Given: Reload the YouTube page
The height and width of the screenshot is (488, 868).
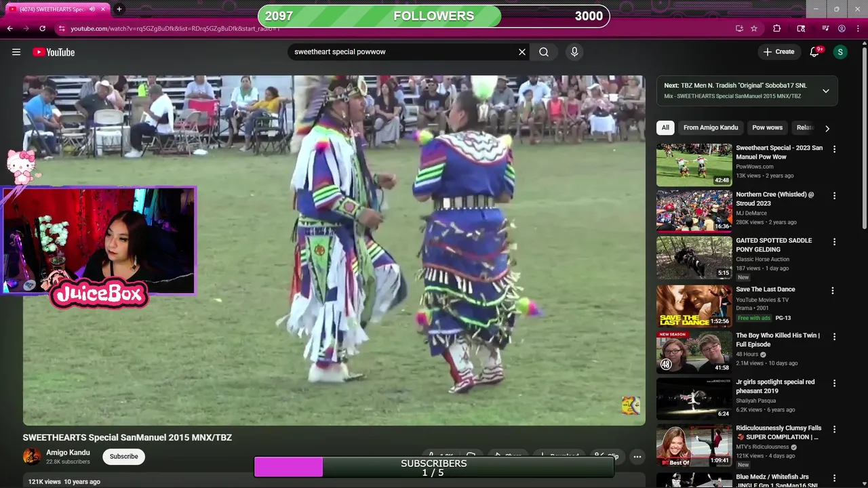Looking at the screenshot, I should tap(42, 28).
